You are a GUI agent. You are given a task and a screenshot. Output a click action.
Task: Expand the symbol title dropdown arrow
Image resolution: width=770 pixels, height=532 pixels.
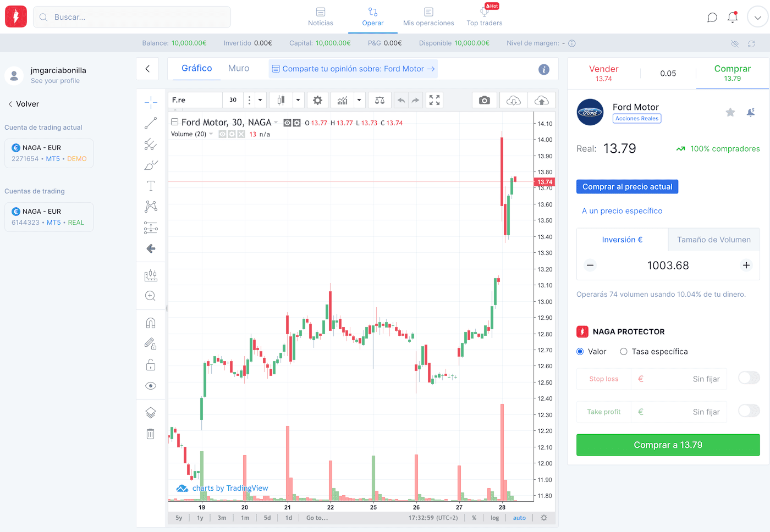tap(276, 123)
